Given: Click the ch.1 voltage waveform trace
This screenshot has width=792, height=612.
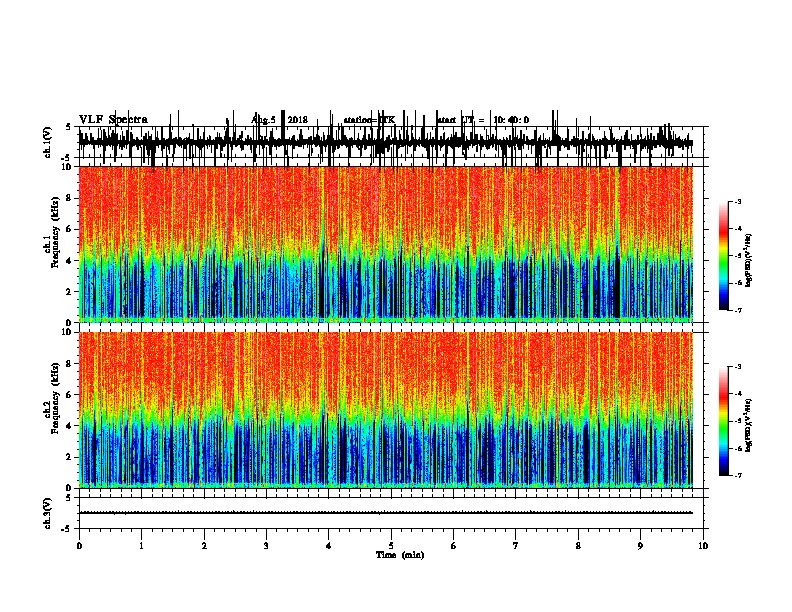Looking at the screenshot, I should pyautogui.click(x=385, y=143).
